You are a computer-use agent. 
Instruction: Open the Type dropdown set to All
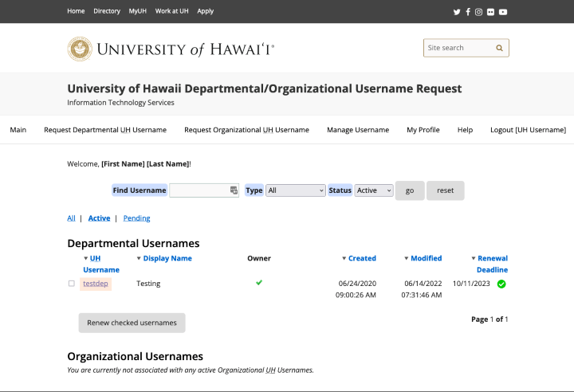click(x=296, y=190)
